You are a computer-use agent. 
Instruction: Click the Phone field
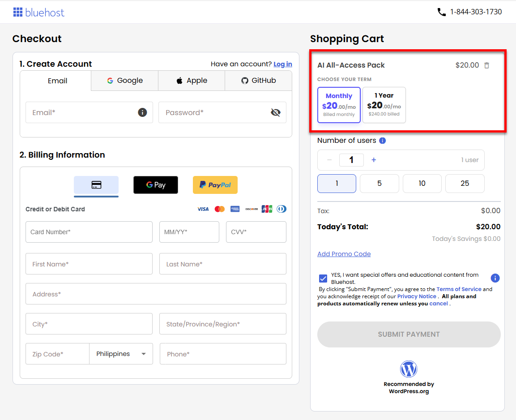coord(223,354)
